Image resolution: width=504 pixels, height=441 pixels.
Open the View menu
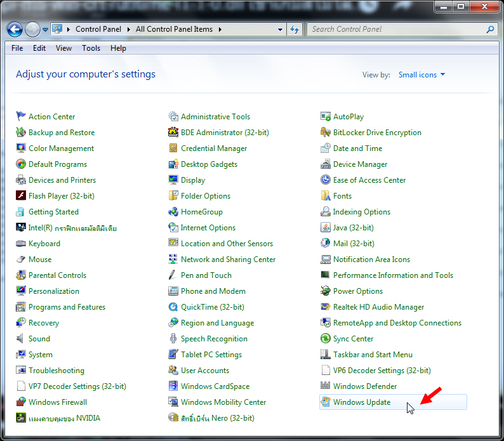point(63,48)
